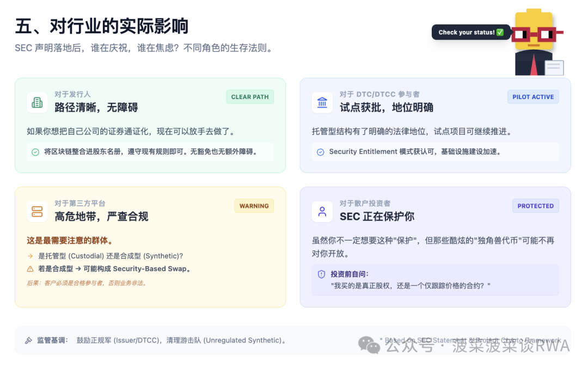
Task: Toggle the WARNING badge on the platform card
Action: 254,206
